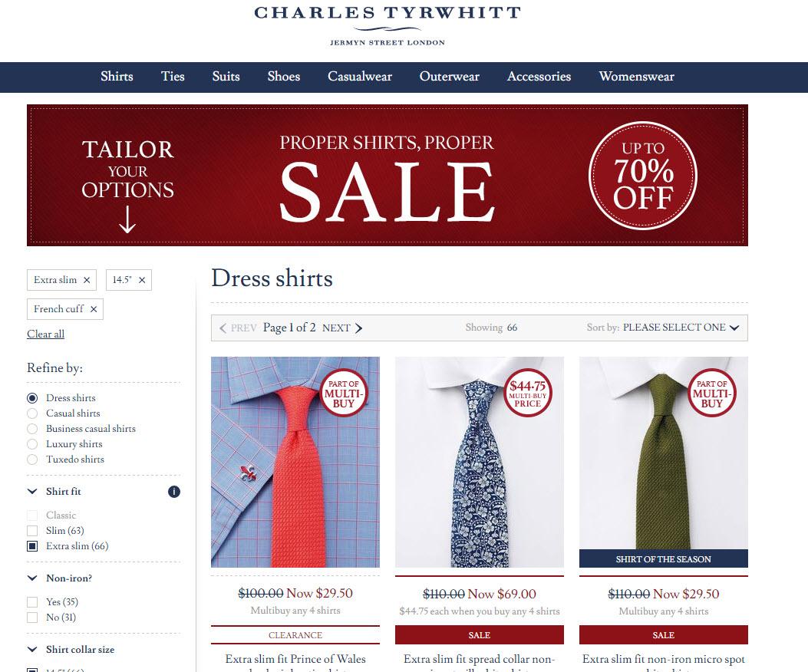Remove the French cuff filter tag
Screen dimensions: 808x672
tap(94, 309)
